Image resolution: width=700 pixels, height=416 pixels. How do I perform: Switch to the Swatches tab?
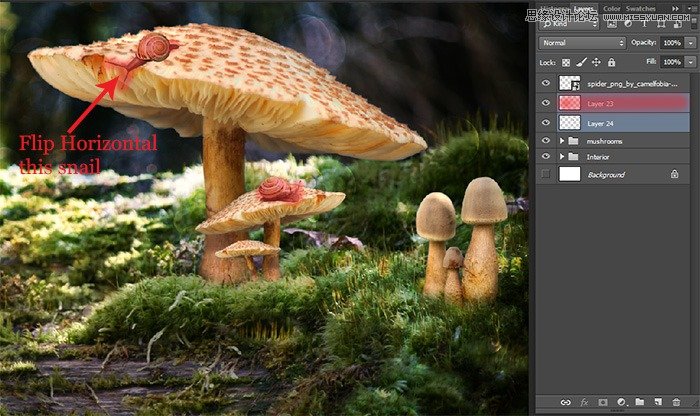pyautogui.click(x=640, y=8)
